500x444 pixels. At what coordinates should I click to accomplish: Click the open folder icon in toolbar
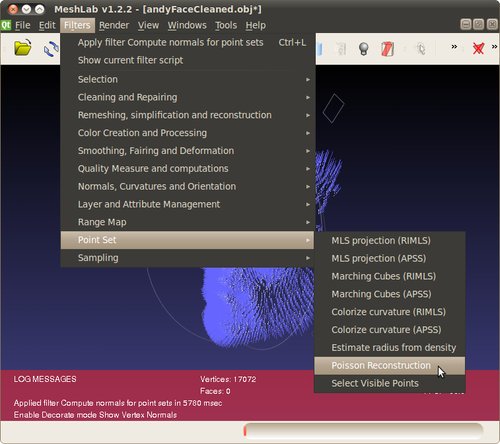coord(23,48)
